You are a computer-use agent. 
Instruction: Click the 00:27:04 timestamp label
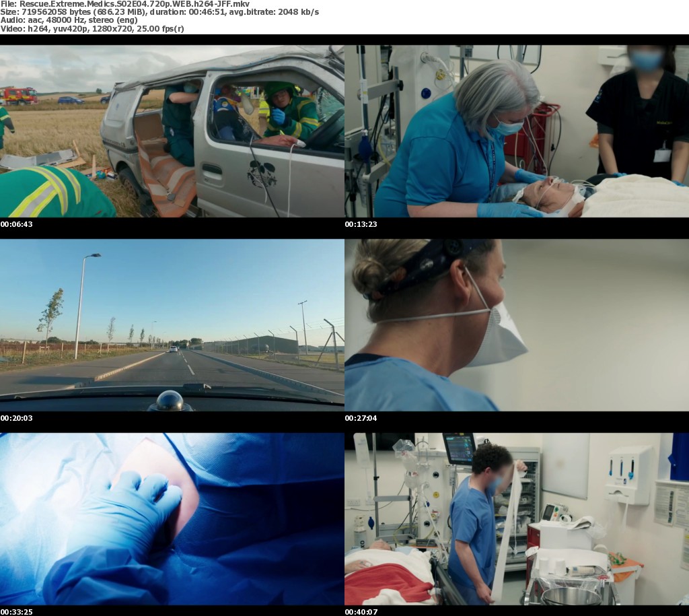click(361, 418)
